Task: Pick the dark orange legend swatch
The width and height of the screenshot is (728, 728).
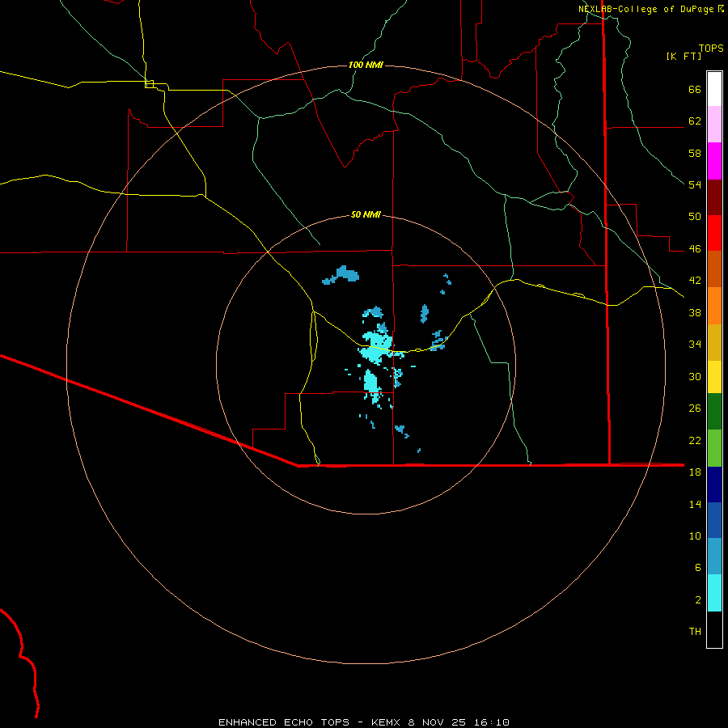Action: point(714,269)
